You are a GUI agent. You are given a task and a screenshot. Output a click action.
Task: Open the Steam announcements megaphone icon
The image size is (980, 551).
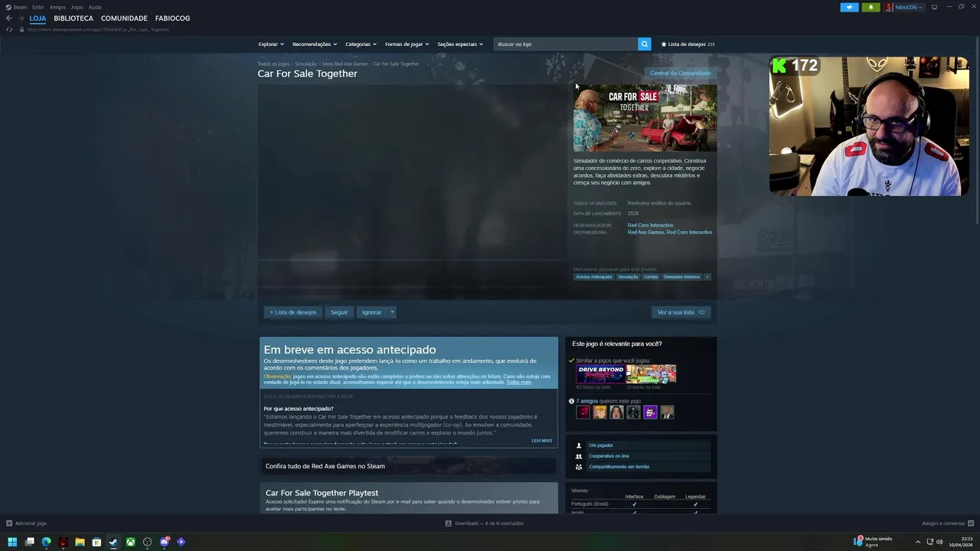tap(849, 7)
